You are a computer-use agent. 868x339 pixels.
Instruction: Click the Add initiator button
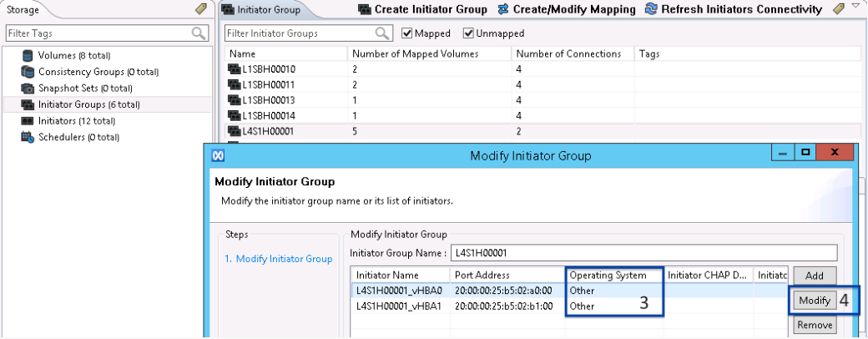tap(814, 276)
